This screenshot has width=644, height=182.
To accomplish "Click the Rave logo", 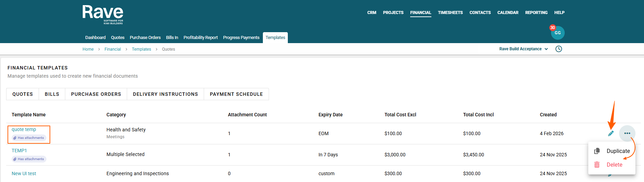I will (103, 14).
